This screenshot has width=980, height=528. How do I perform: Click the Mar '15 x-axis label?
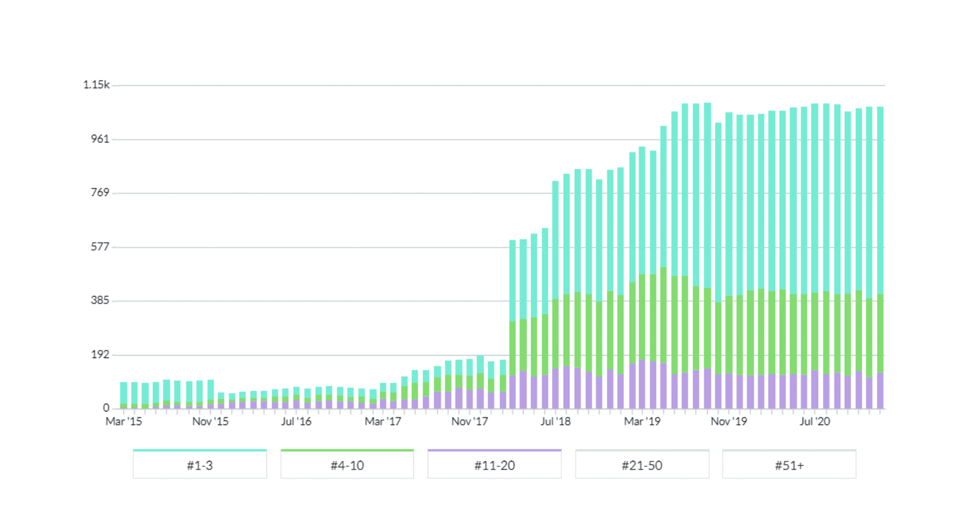pos(123,421)
